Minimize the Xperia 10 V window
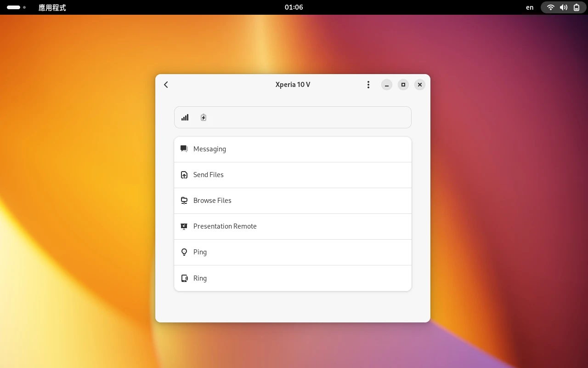 (x=387, y=85)
